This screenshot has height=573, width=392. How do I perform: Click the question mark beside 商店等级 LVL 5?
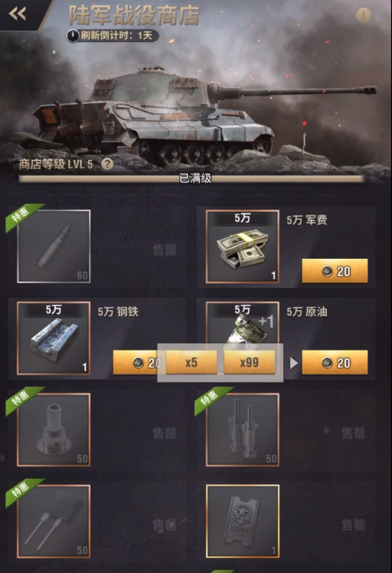pyautogui.click(x=107, y=164)
